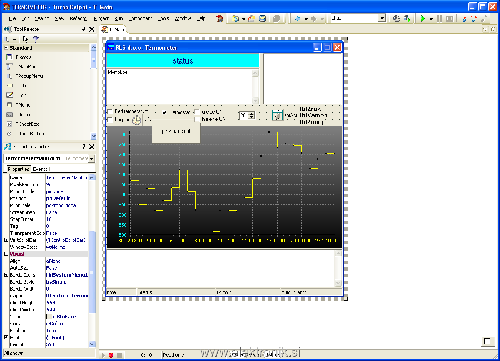Click the Tool Palette filter funnel icon
The image size is (500, 361).
(x=36, y=39)
